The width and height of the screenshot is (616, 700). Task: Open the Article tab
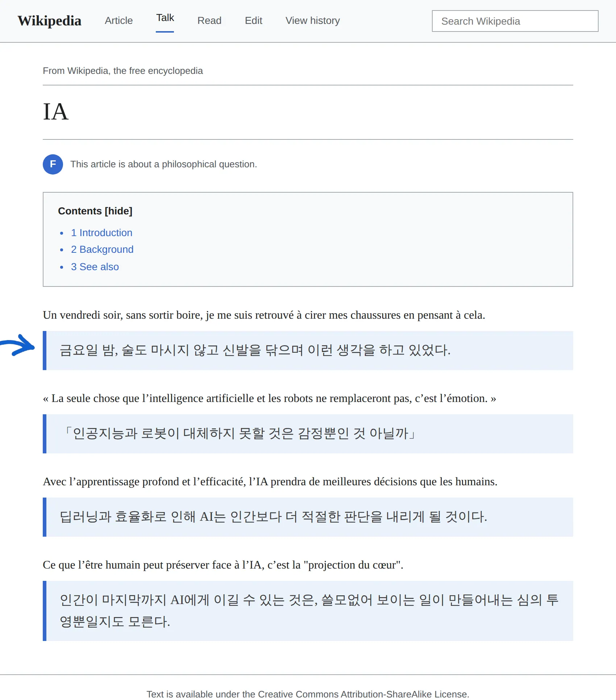tap(118, 21)
